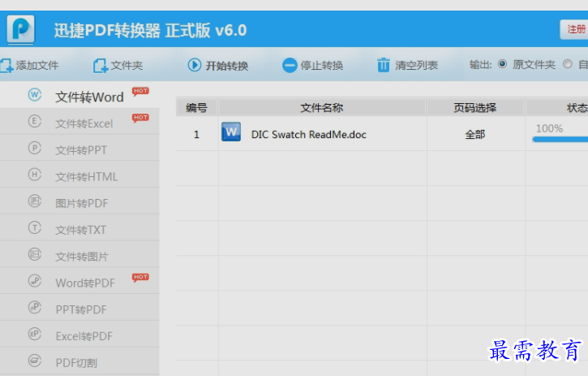
Task: Click the 页码选择 column header
Action: (475, 108)
